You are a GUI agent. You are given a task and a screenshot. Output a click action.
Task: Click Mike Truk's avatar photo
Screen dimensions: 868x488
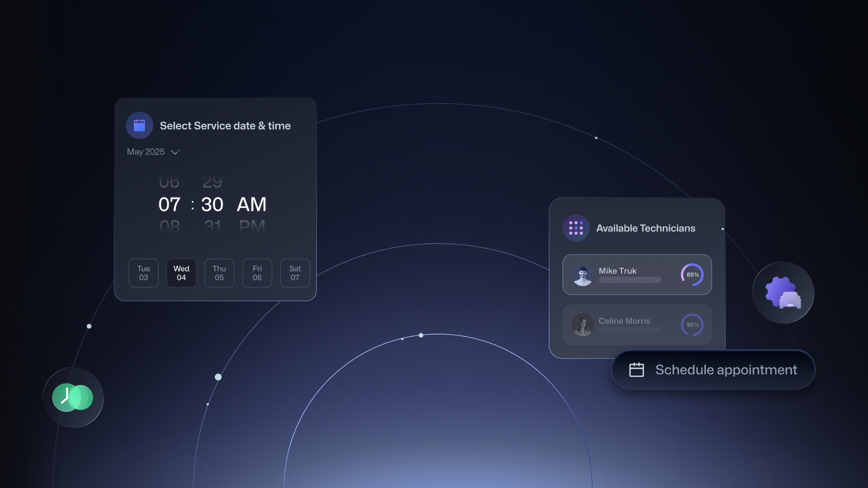(x=583, y=275)
